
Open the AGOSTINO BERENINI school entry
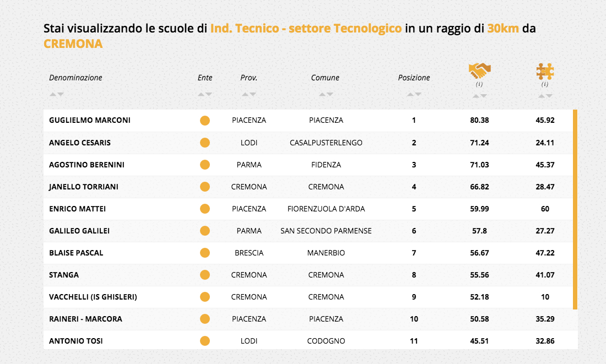[x=86, y=165]
